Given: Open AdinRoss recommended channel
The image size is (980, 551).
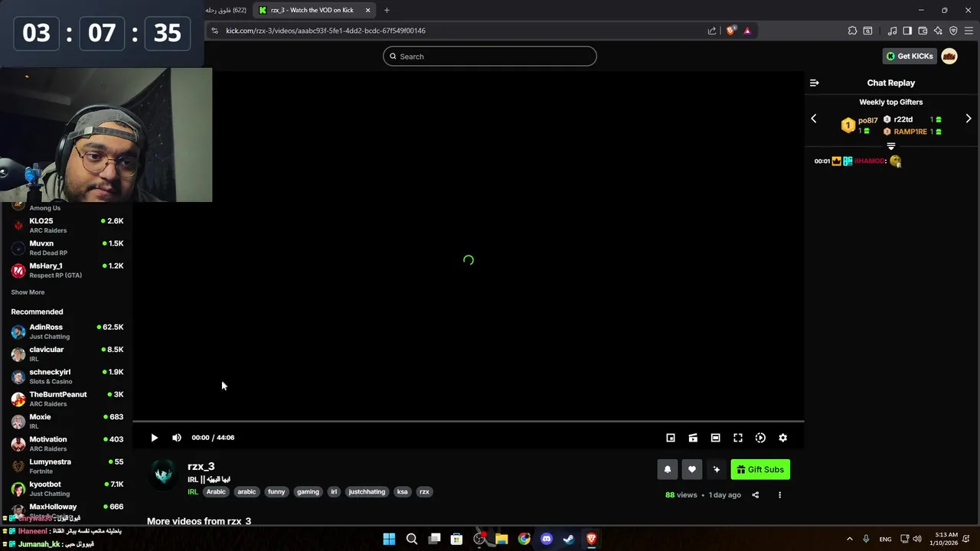Looking at the screenshot, I should tap(67, 331).
